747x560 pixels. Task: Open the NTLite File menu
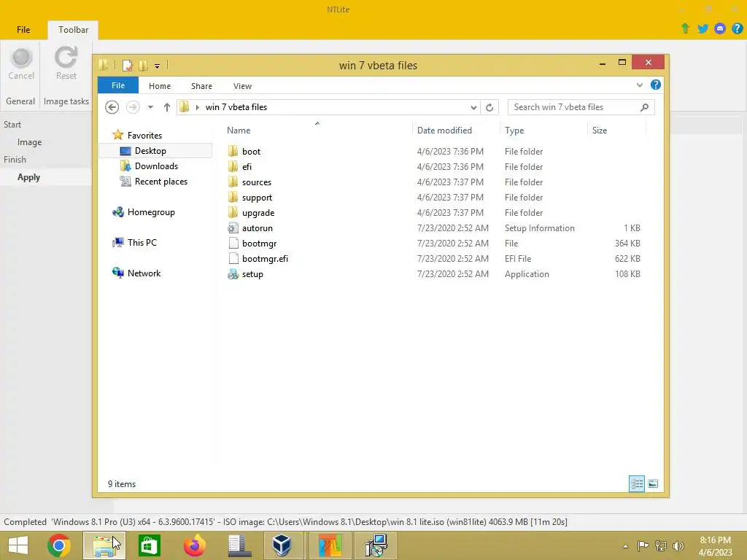(23, 29)
